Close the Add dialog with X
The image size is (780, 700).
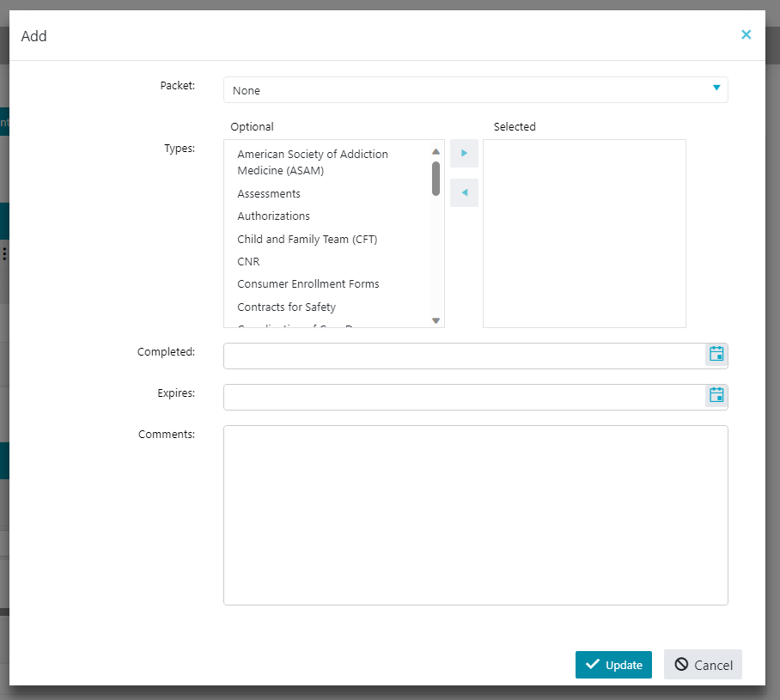click(x=746, y=35)
